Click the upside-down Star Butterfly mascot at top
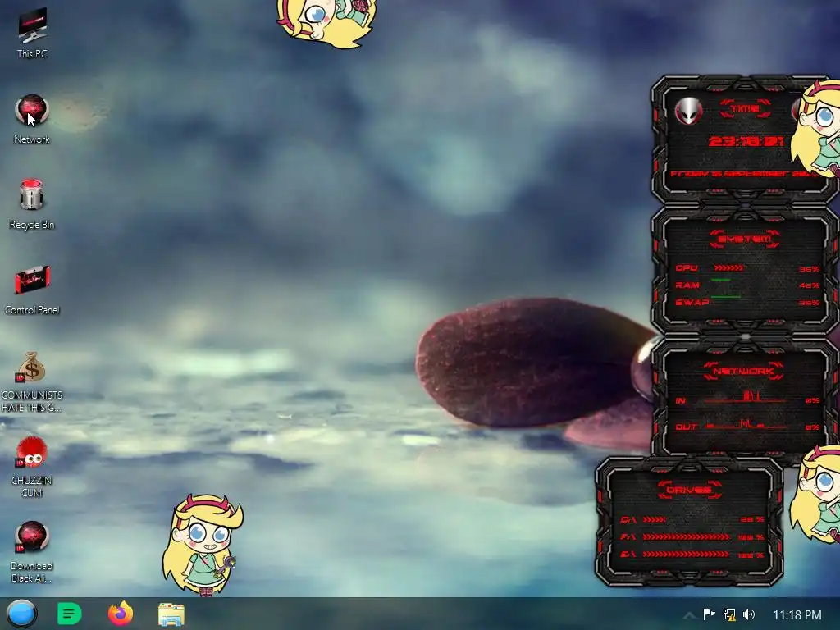 tap(326, 23)
